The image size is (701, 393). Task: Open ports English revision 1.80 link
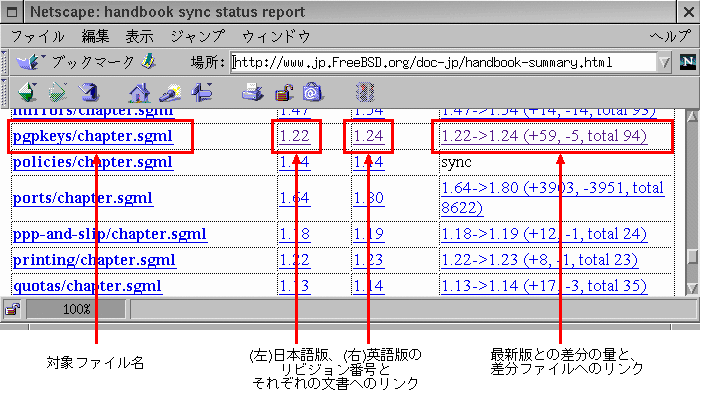[x=369, y=198]
